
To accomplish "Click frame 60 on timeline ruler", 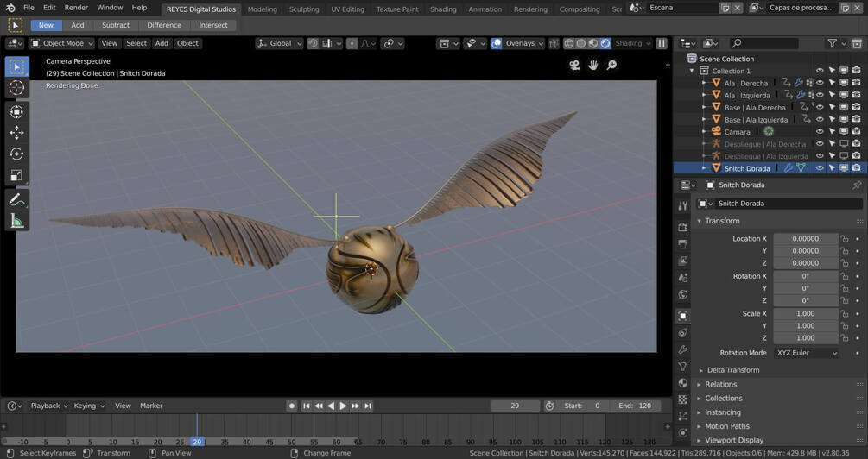I will coord(336,442).
